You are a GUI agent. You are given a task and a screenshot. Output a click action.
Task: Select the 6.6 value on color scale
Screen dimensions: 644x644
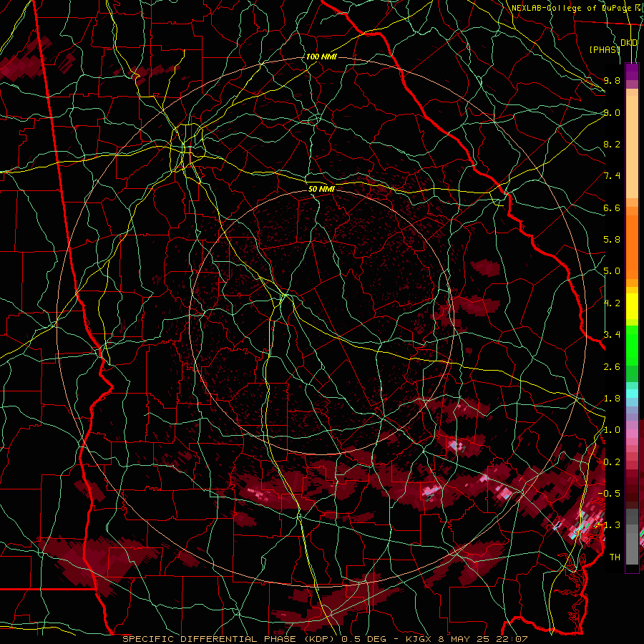(612, 208)
